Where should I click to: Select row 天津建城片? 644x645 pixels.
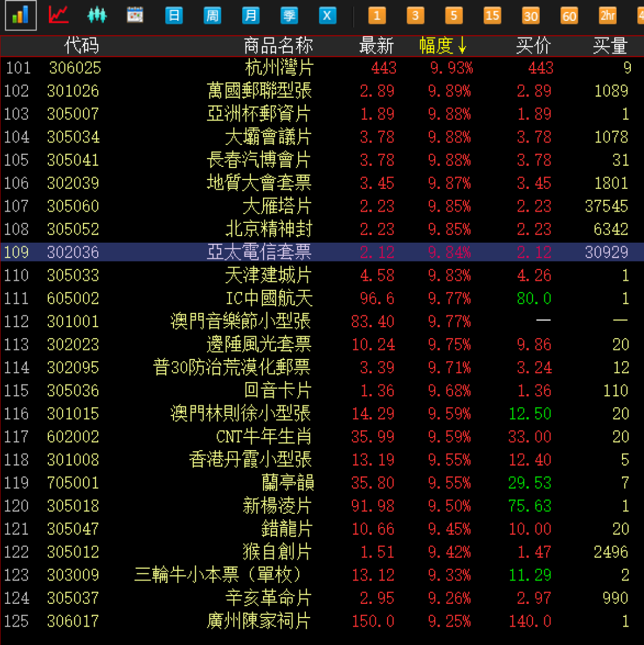(x=322, y=275)
